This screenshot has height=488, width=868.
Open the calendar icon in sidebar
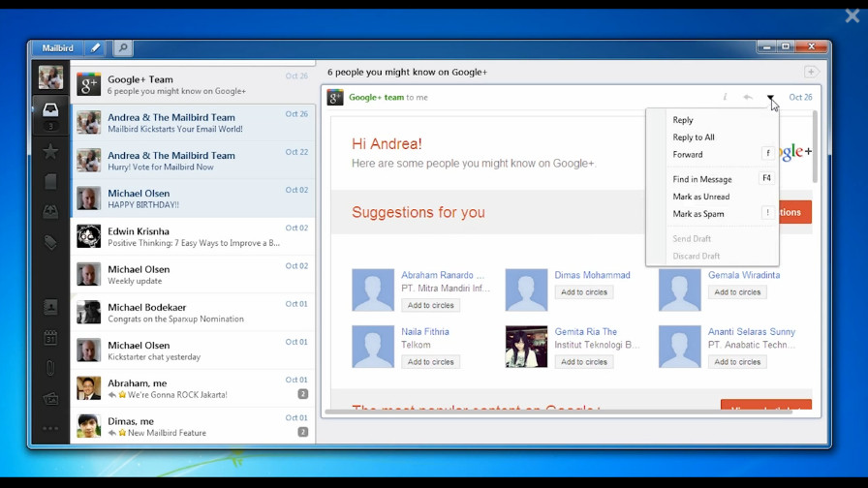(50, 338)
